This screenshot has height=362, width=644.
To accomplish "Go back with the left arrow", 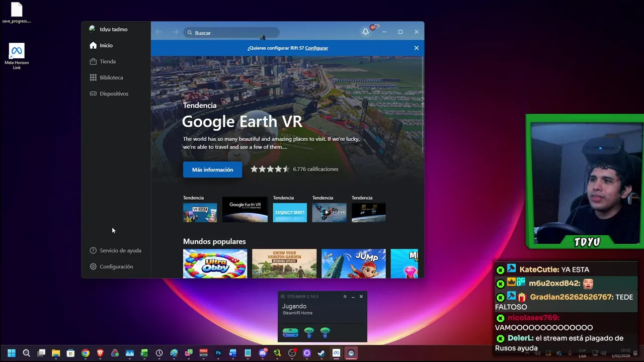I will coord(159,32).
